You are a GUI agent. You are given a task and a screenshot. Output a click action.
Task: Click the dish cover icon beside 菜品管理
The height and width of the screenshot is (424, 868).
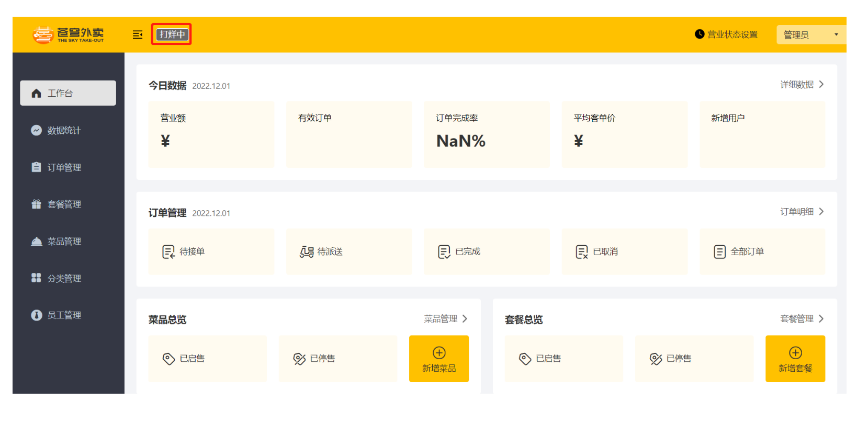[x=36, y=241]
